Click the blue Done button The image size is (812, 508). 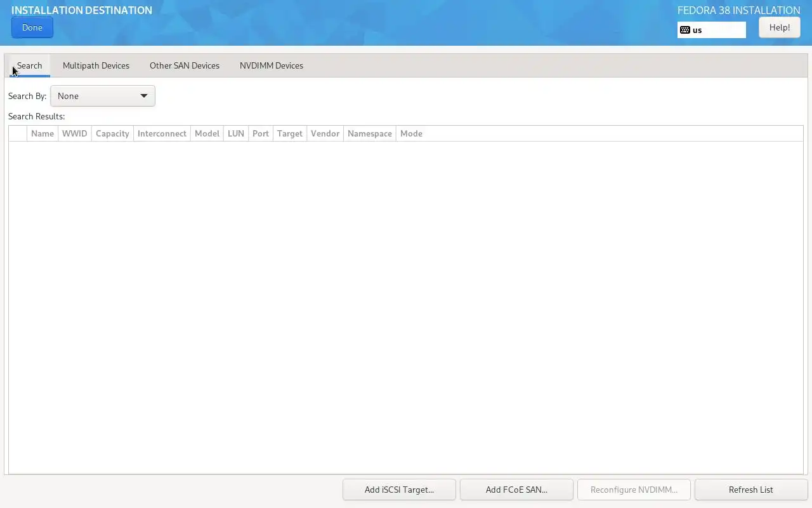coord(32,27)
